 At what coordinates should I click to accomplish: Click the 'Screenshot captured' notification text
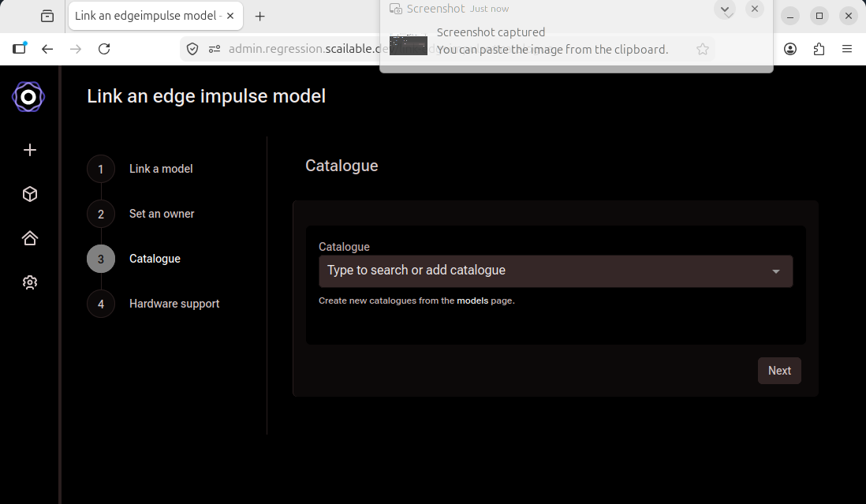pos(491,32)
